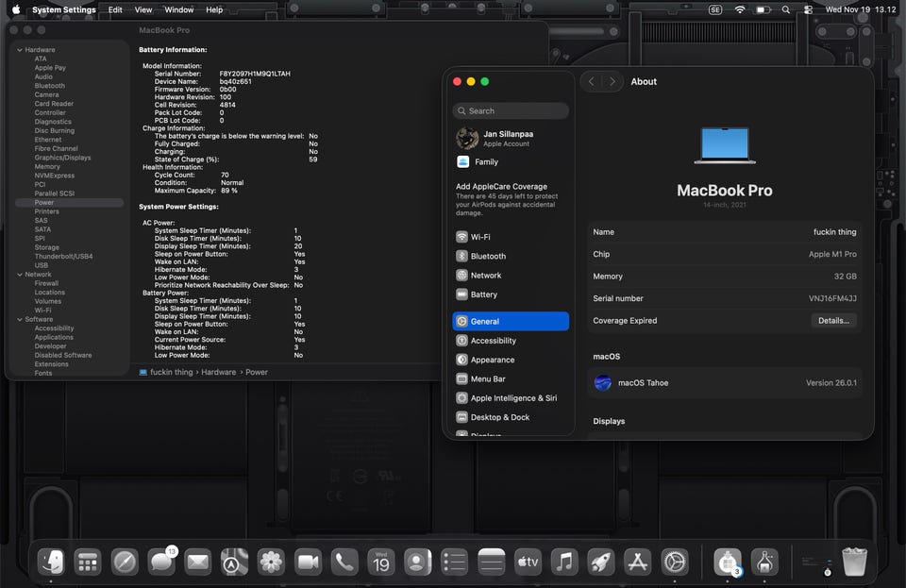
Task: Click the Settings Search field
Action: 511,110
